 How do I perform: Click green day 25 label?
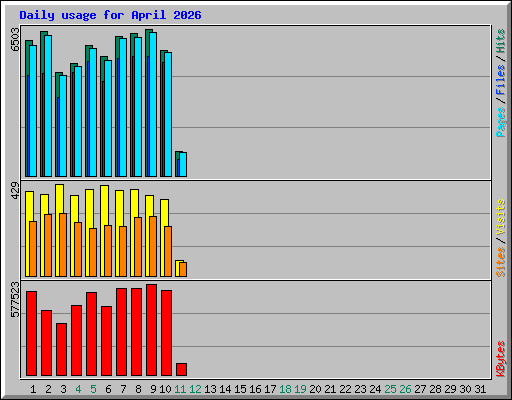[x=390, y=389]
